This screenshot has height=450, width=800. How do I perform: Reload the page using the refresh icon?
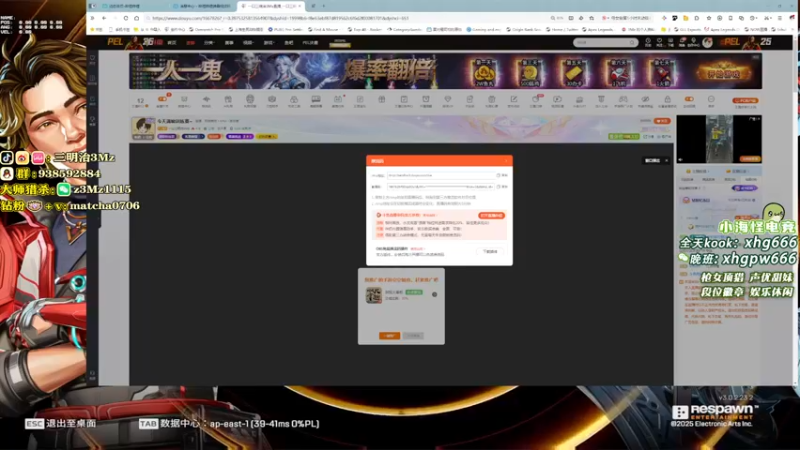[x=126, y=18]
